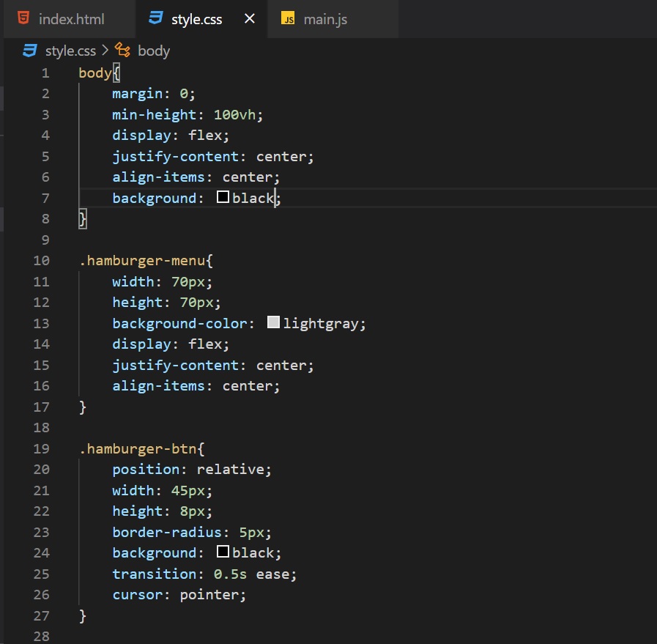Click 'cursor' property on line 26
Viewport: 657px width, 644px height.
point(137,595)
